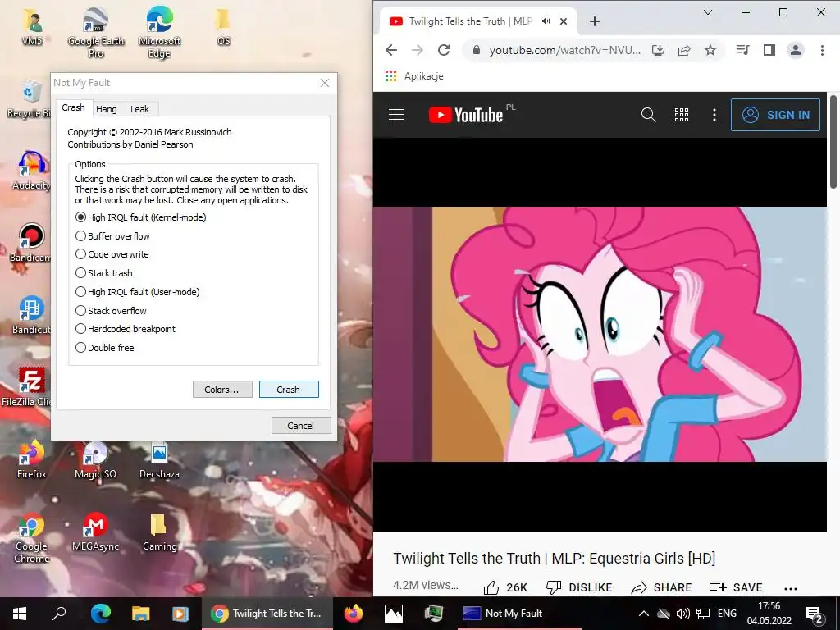Select the FileZilla Client desktop icon
The width and height of the screenshot is (840, 630).
28,386
